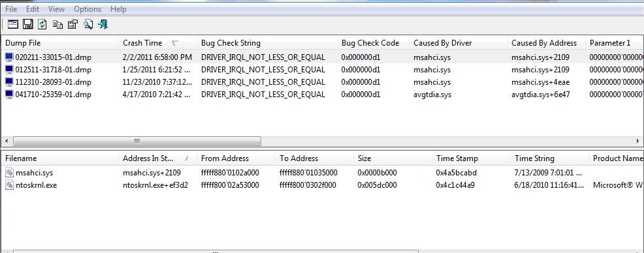This screenshot has width=644, height=253.
Task: Select msahci.sys in lower pane Filename column
Action: click(x=34, y=173)
